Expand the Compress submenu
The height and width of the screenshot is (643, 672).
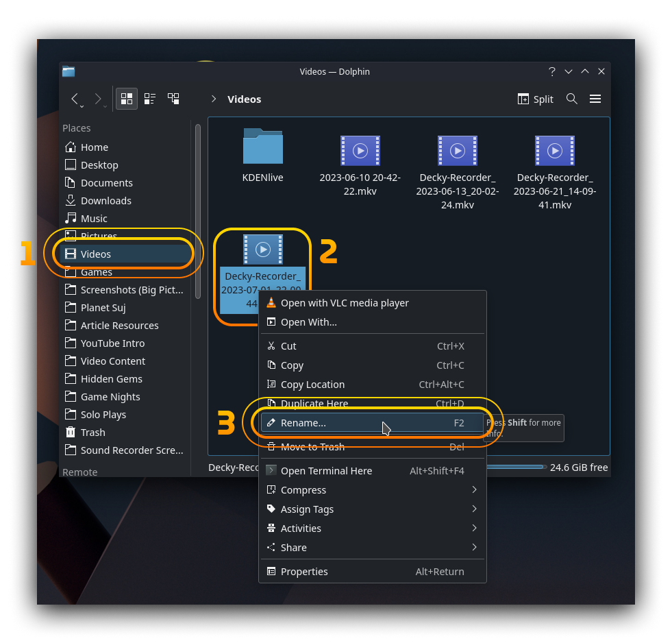click(x=373, y=490)
